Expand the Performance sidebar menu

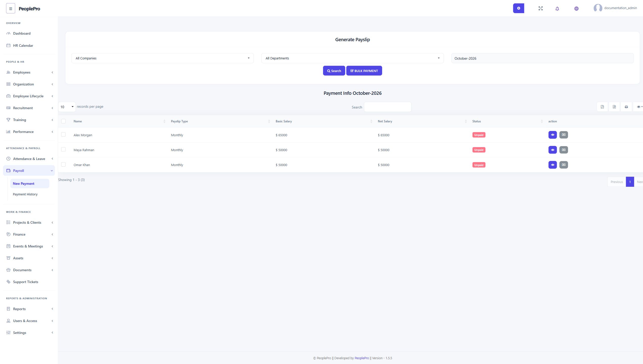click(x=29, y=132)
